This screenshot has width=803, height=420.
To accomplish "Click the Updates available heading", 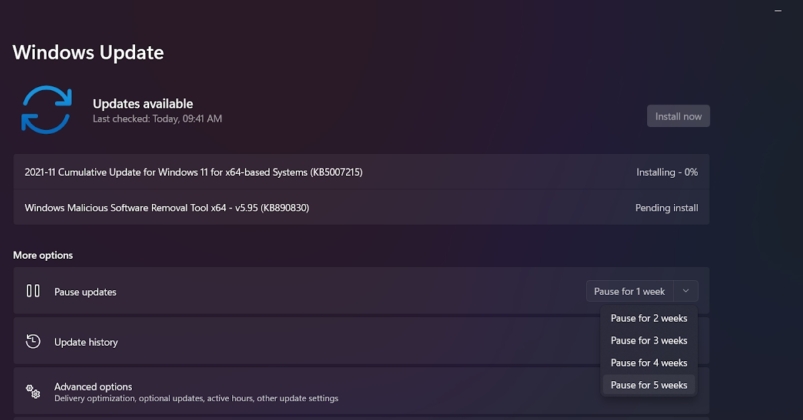I will (x=143, y=103).
